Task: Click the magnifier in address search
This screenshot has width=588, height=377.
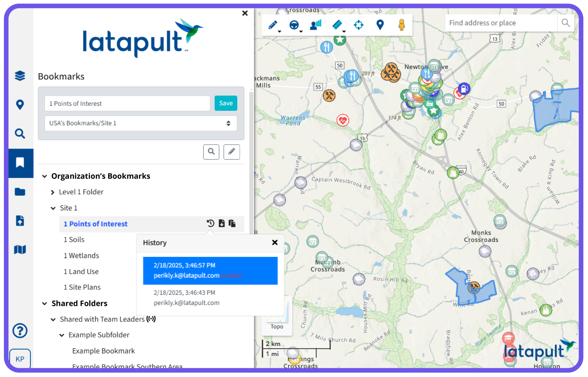Action: (x=566, y=23)
